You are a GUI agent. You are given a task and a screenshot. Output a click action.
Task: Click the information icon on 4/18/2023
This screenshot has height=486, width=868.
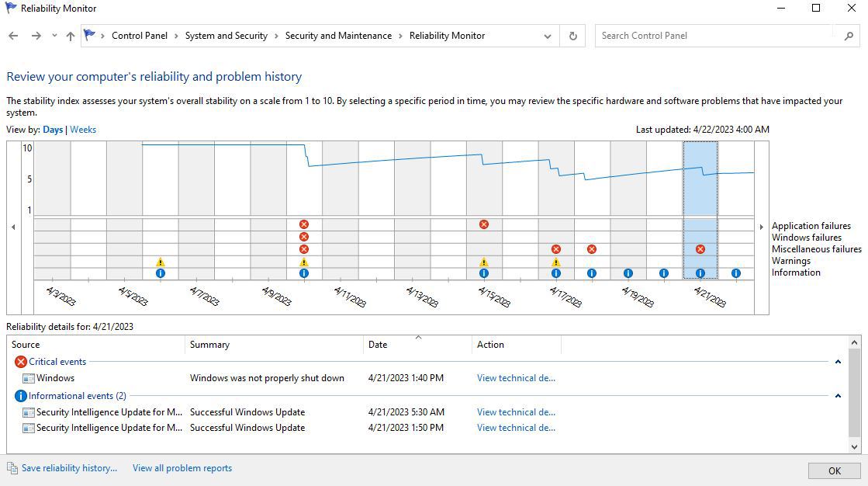point(592,273)
